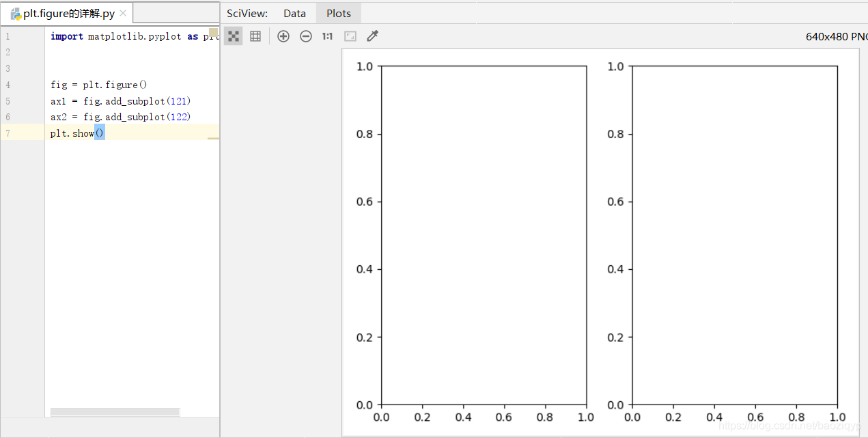Click the fit zoom to window icon

350,36
